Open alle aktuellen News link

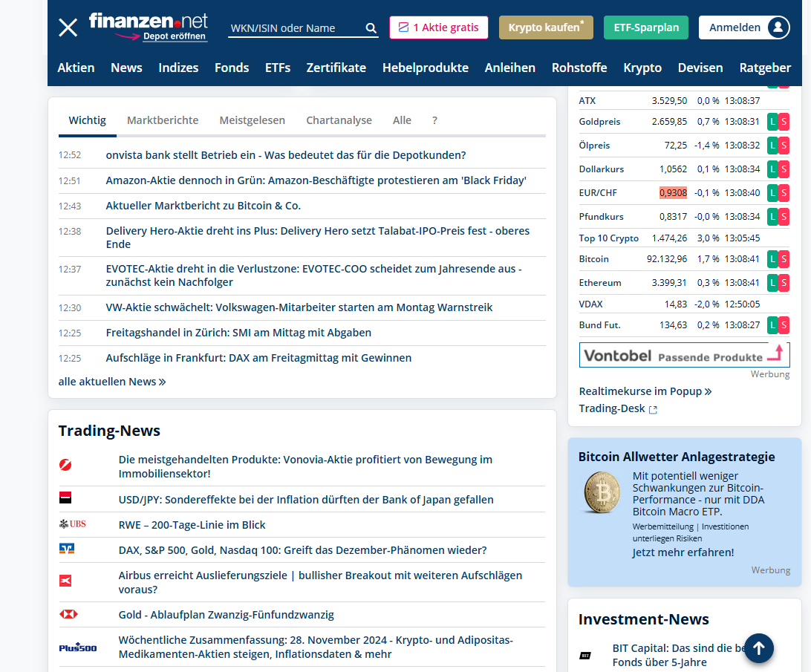coord(111,381)
